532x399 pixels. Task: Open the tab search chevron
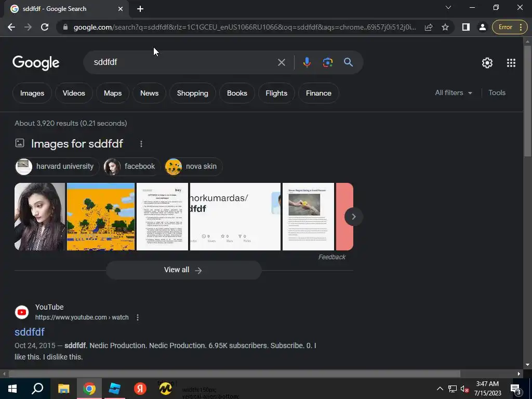[448, 7]
